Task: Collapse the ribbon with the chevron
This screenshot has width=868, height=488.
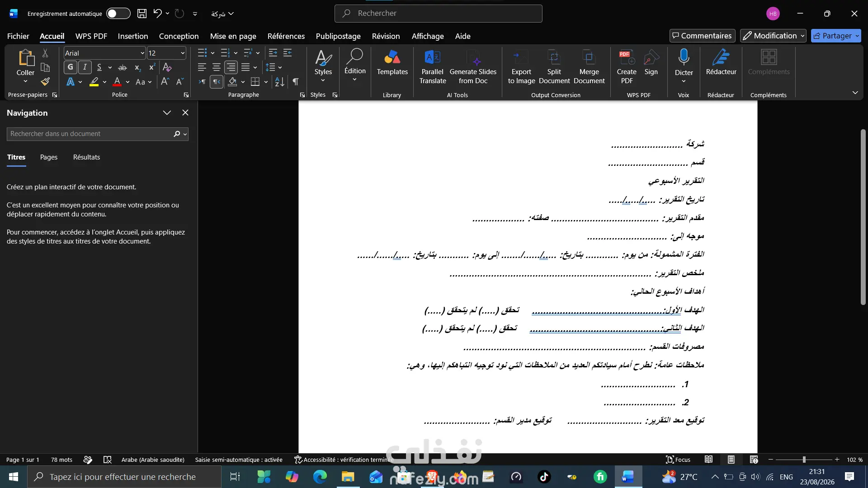Action: tap(855, 93)
